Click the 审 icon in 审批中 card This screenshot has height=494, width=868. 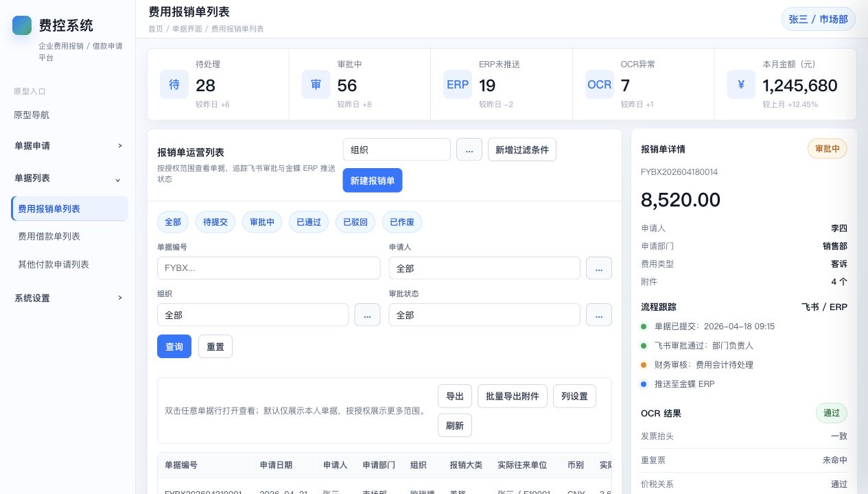316,84
